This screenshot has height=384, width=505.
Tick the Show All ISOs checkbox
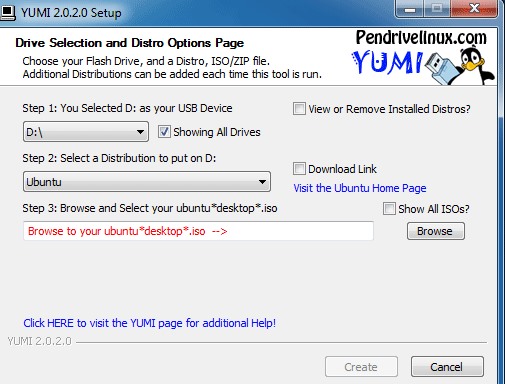click(389, 209)
